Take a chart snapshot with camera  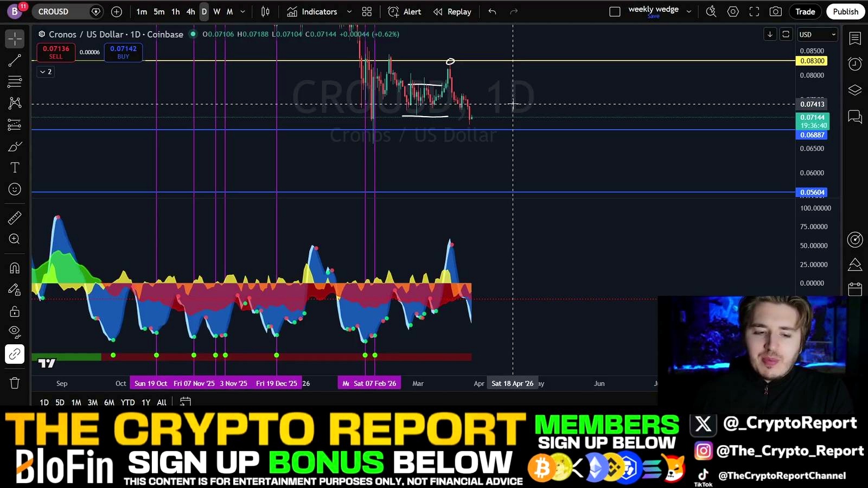pyautogui.click(x=776, y=11)
